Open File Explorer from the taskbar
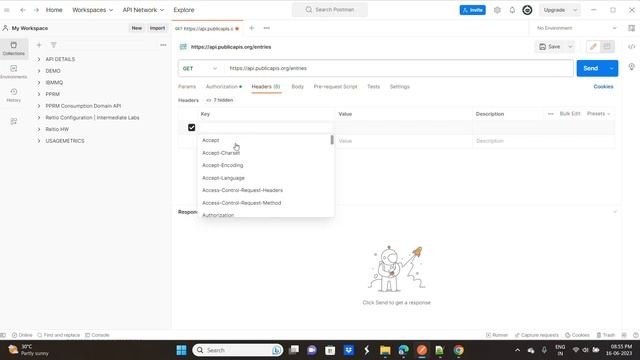The height and width of the screenshot is (360, 640). [385, 350]
